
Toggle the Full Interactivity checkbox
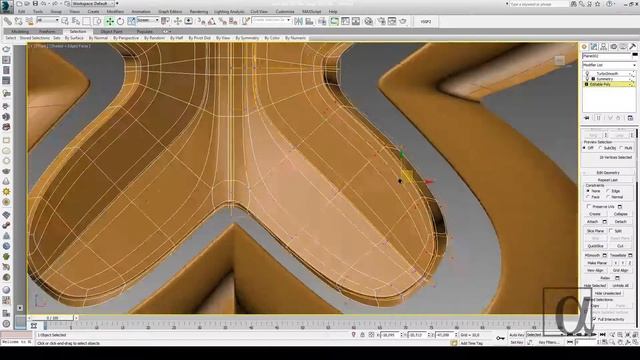click(x=594, y=319)
